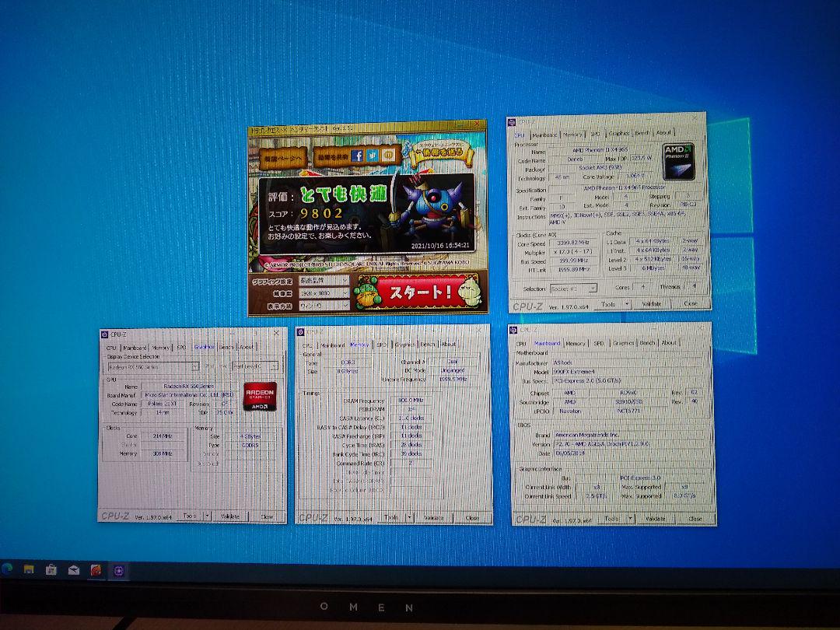840x630 pixels.
Task: Click the GPU Code Name Polaris 21 XT
Action: (x=162, y=404)
